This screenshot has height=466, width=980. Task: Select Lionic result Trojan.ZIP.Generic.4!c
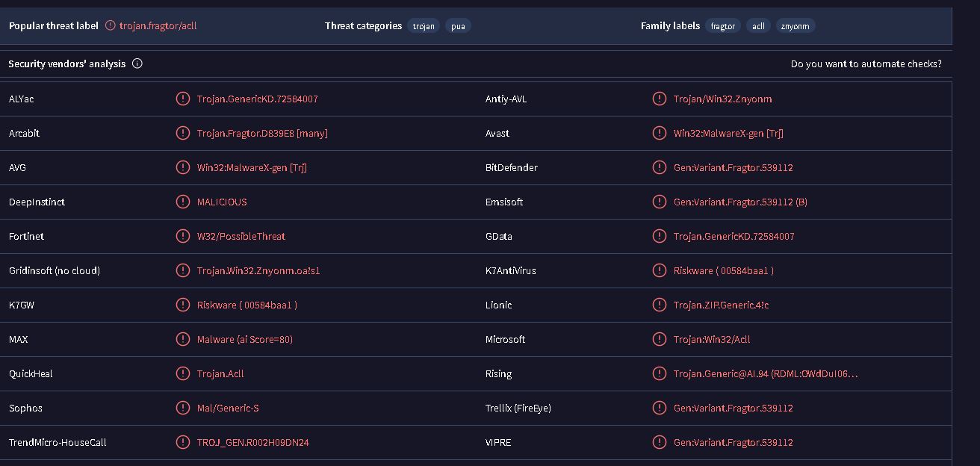coord(721,305)
